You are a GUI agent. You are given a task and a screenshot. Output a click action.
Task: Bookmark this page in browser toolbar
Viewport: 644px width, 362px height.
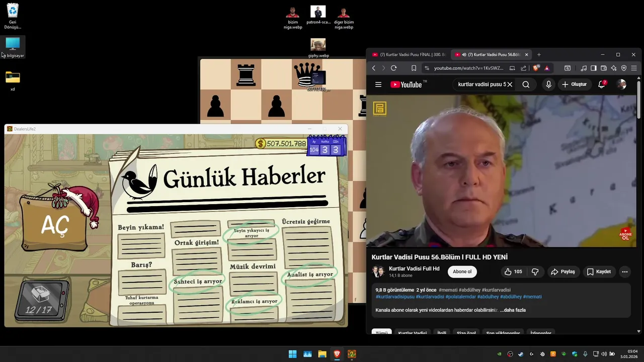pos(414,68)
